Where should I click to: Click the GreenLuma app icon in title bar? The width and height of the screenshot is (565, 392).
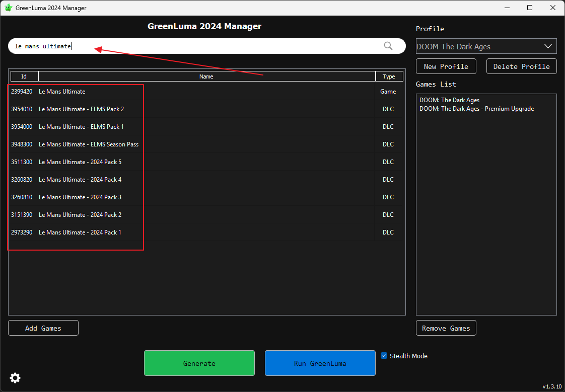(9, 8)
